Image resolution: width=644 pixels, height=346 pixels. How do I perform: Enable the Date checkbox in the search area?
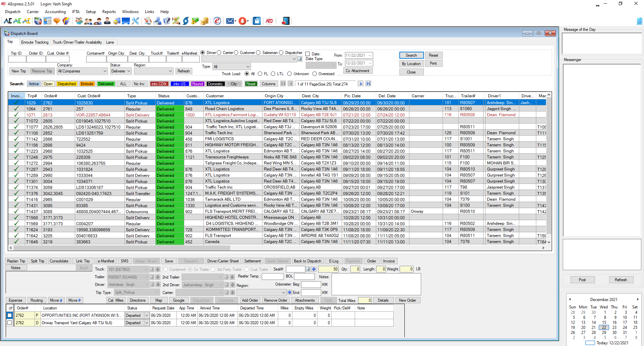tap(308, 54)
